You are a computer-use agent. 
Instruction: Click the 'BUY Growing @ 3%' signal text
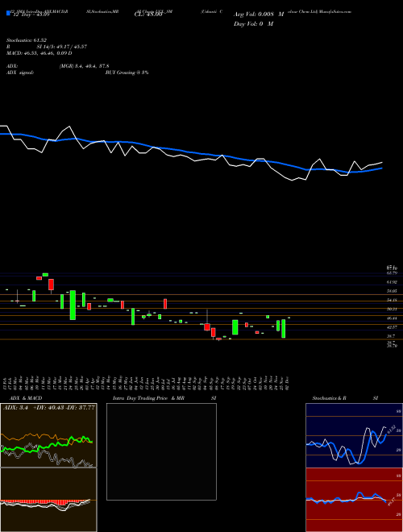[127, 73]
